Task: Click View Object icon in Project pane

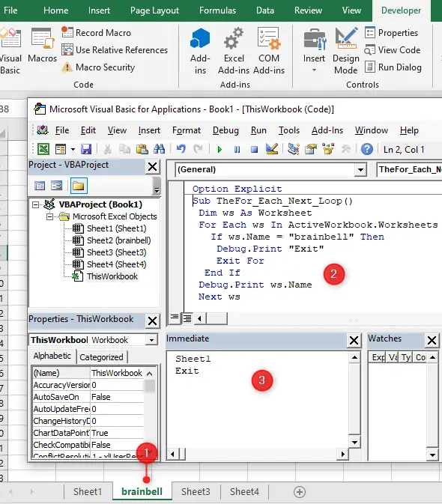Action: 57,186
